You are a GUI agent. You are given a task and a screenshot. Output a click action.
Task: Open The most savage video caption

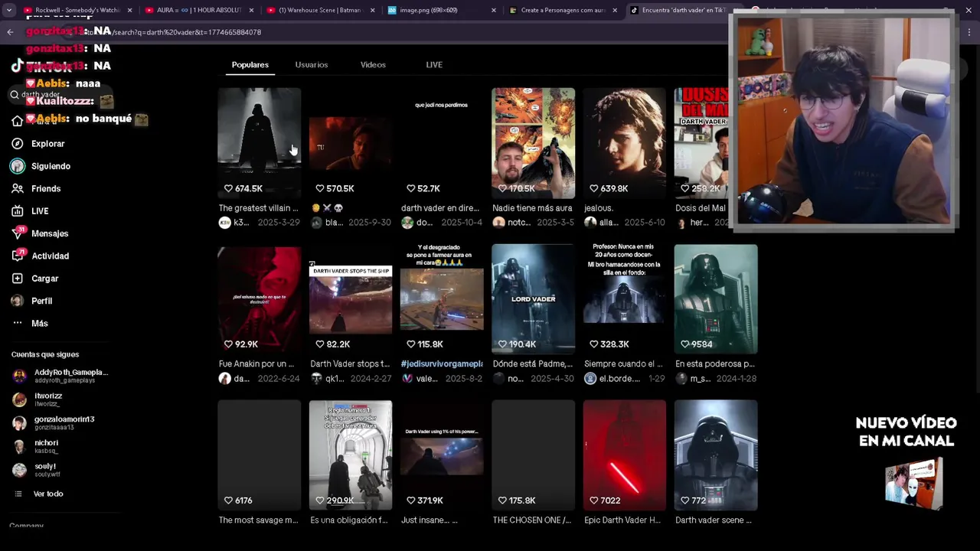[258, 520]
